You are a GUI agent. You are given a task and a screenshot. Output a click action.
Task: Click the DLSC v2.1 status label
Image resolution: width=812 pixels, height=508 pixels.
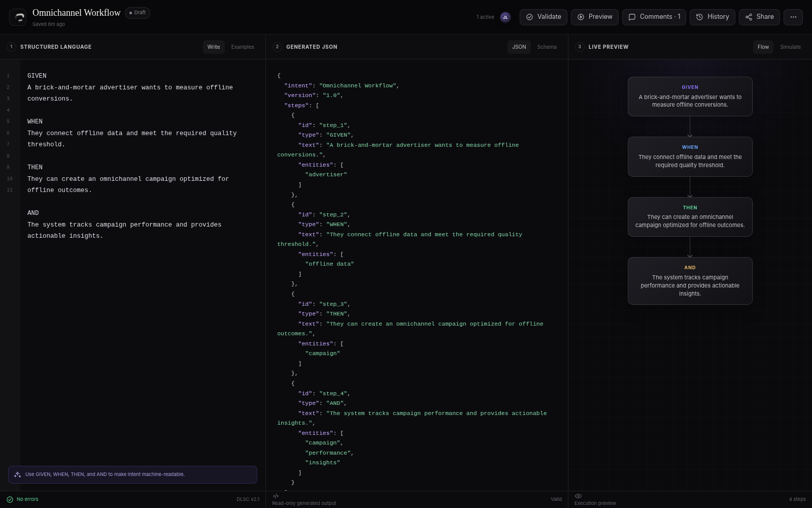(x=248, y=499)
